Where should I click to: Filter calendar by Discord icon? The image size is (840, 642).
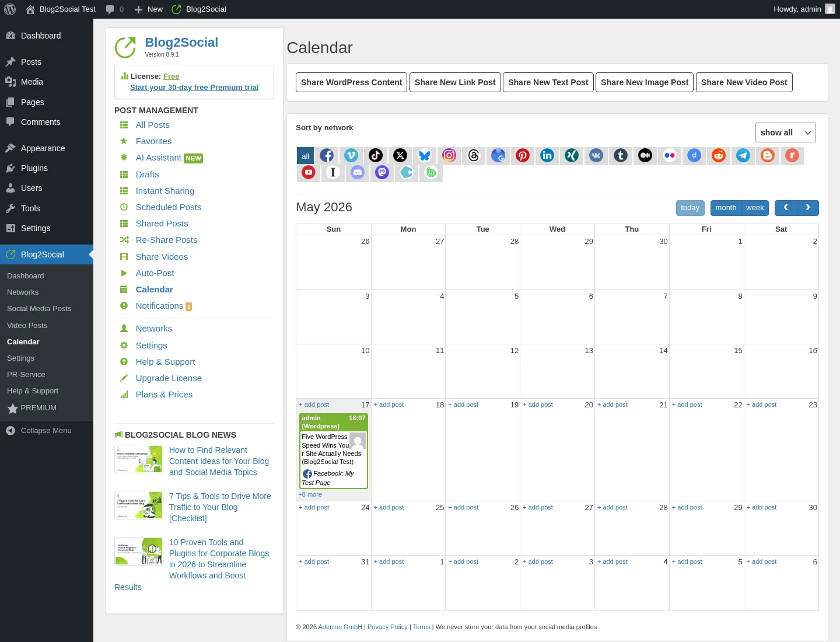tap(358, 172)
